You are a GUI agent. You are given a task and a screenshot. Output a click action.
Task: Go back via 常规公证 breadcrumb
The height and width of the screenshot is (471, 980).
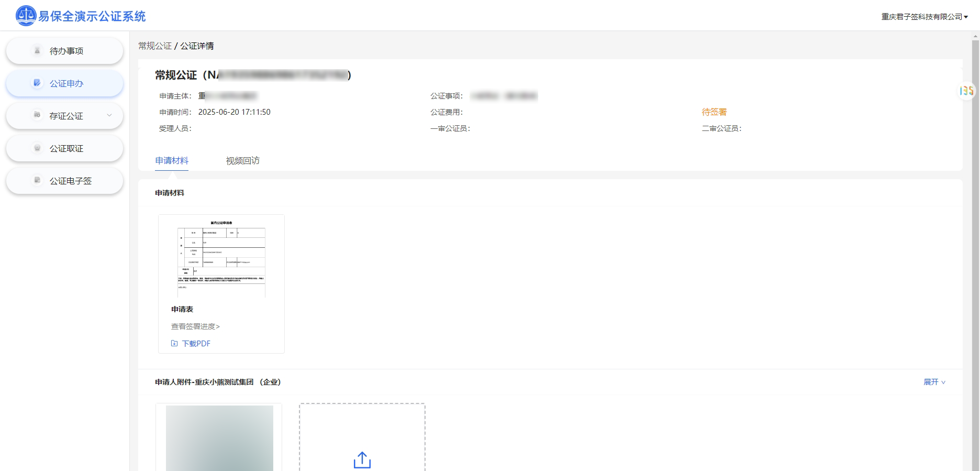[x=155, y=46]
